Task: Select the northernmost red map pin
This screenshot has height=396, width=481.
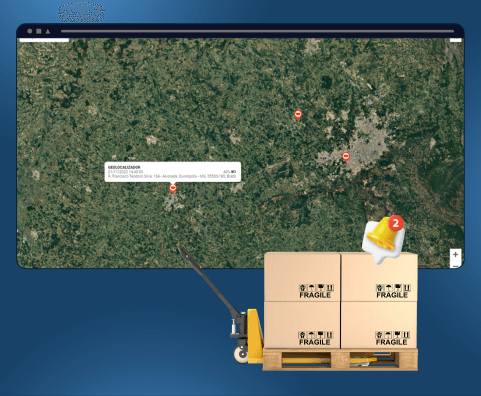Action: [x=298, y=115]
